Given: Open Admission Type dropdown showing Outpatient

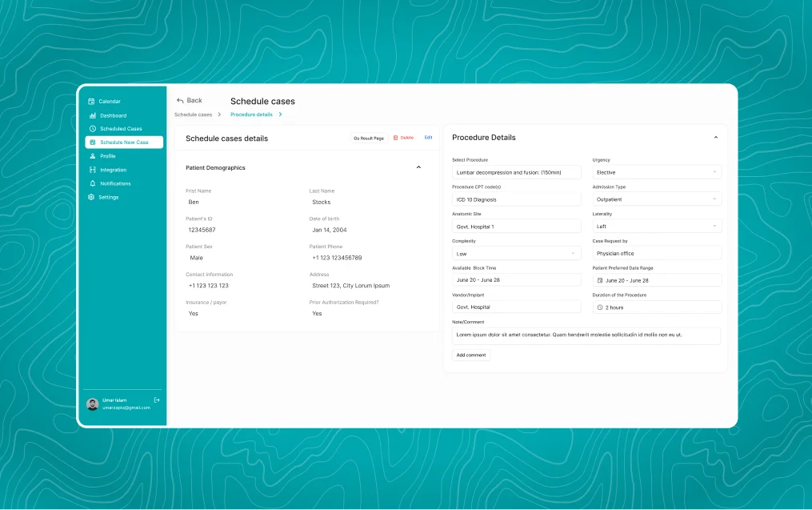Looking at the screenshot, I should (x=657, y=199).
